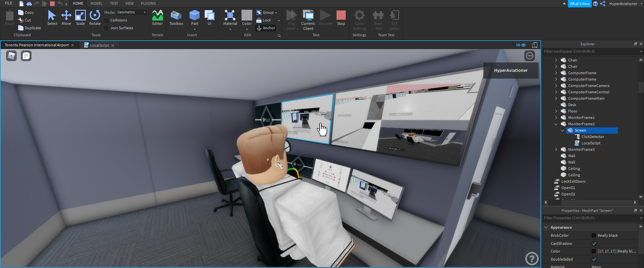Insert a new Part
This screenshot has width=644, height=268.
point(195,18)
